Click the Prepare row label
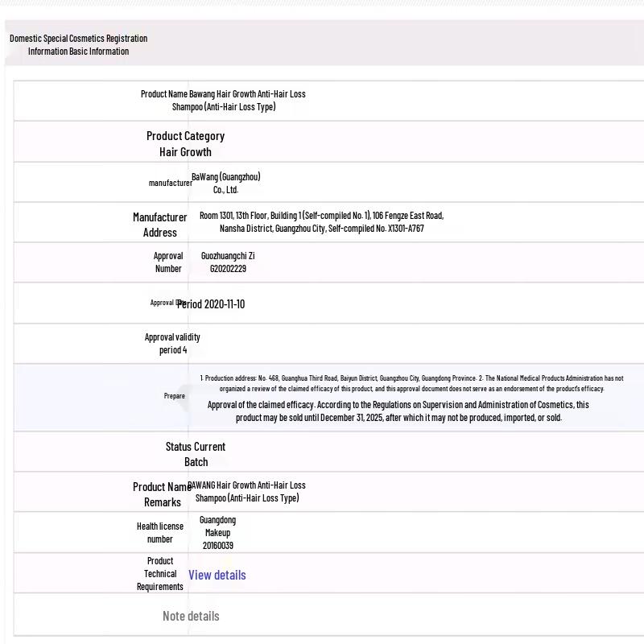644x644 pixels. click(x=174, y=396)
